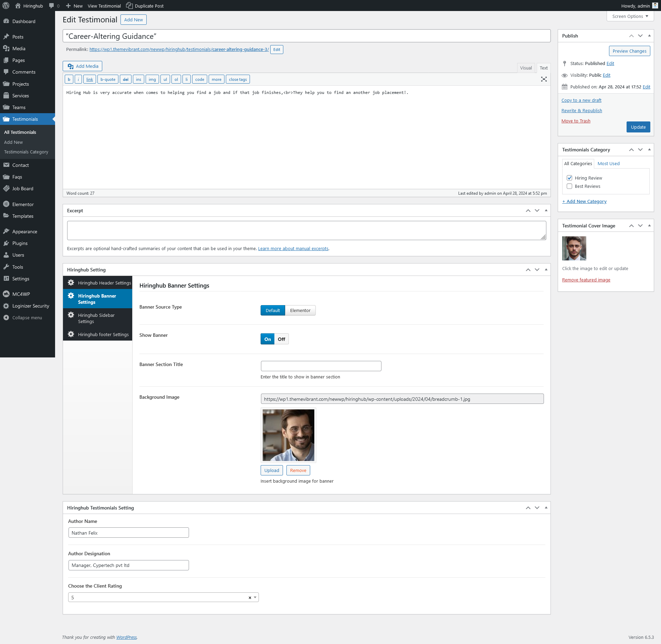Focus the Author Name field

click(128, 533)
